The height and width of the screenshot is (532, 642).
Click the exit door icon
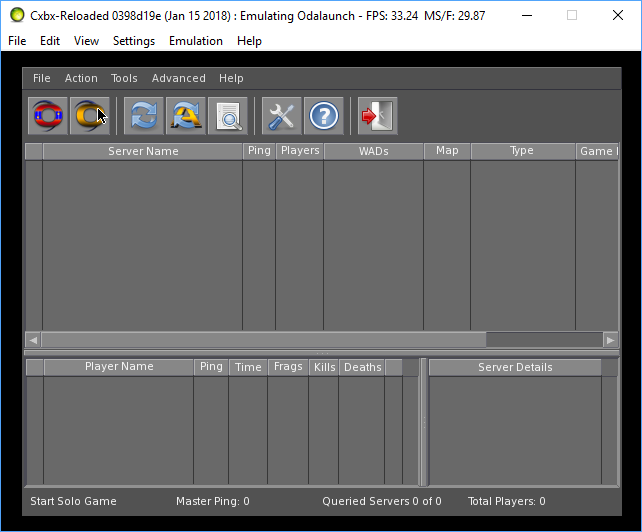(378, 116)
